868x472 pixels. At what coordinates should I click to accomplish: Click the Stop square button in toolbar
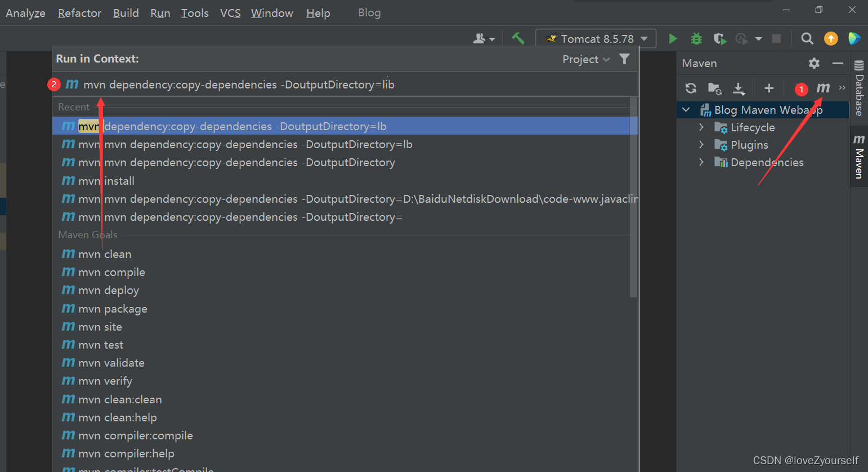tap(776, 38)
